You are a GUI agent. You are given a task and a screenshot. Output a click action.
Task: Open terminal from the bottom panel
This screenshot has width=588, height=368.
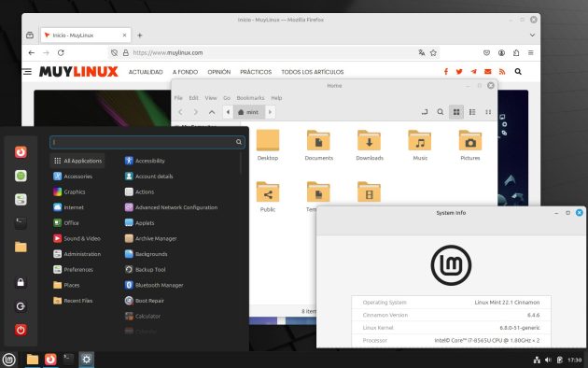[x=68, y=359]
